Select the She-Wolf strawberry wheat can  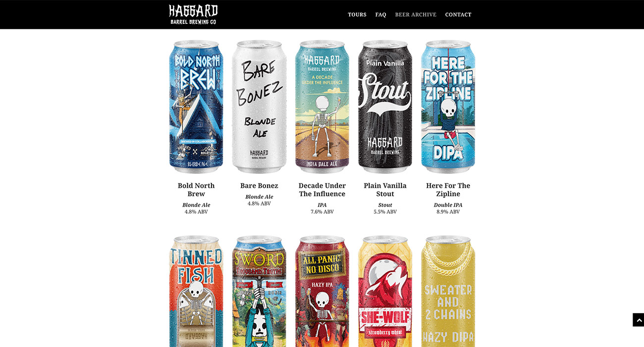(385, 291)
